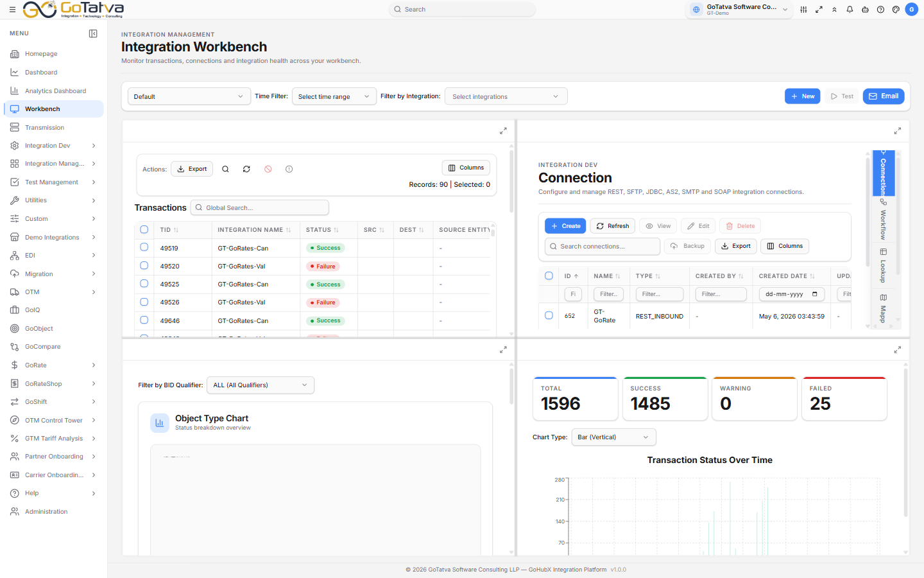Open the GoTatva Software company switcher
This screenshot has height=578, width=924.
pos(740,10)
